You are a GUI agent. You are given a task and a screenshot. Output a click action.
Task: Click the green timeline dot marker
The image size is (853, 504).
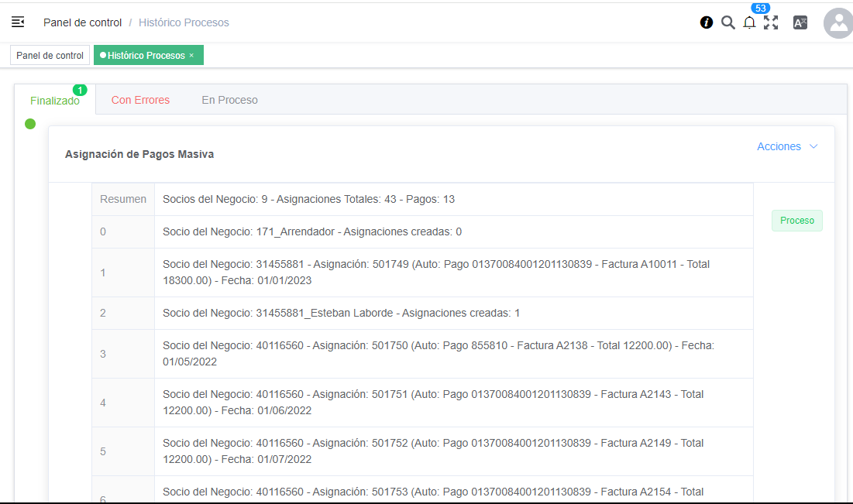point(30,124)
